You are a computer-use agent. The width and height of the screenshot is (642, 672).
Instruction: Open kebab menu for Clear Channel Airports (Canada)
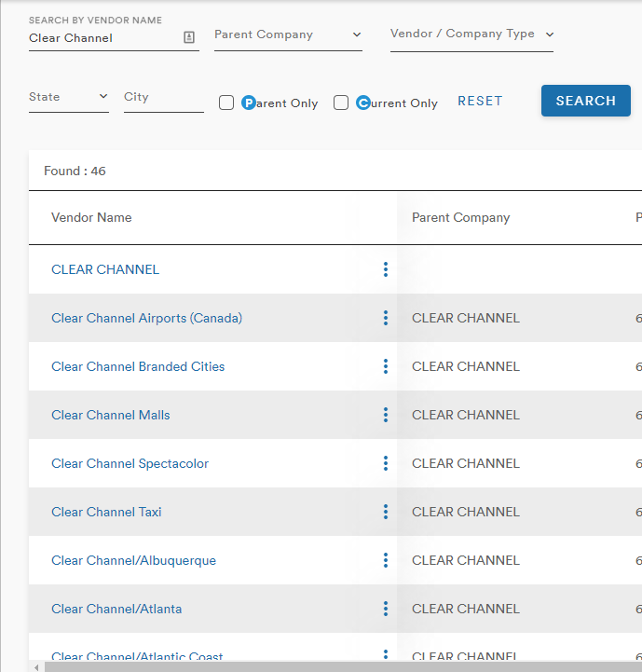[386, 318]
